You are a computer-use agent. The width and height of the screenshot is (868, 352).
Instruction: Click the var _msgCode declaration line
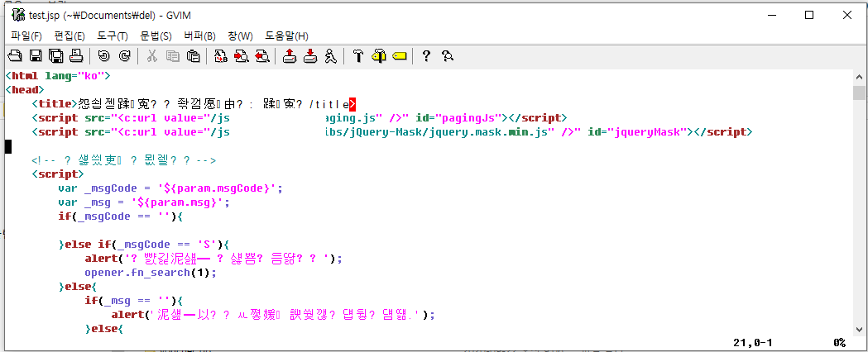coord(170,188)
